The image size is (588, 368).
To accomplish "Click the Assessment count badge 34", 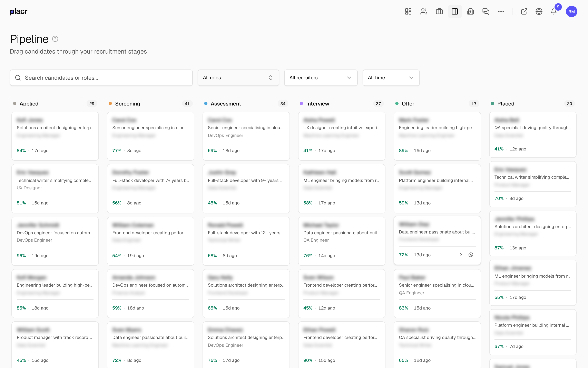I will 283,104.
